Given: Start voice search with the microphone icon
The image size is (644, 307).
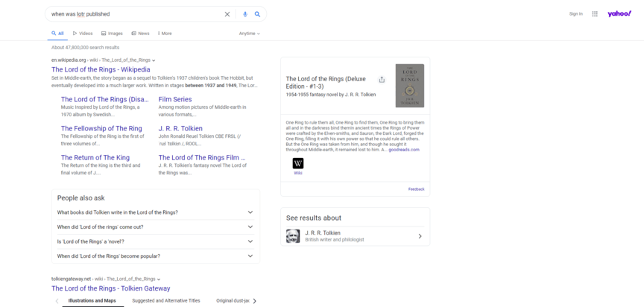Looking at the screenshot, I should [x=245, y=14].
